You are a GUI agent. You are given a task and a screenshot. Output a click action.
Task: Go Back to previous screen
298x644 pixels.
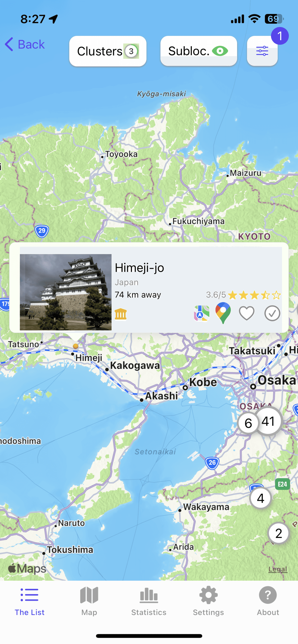click(x=25, y=44)
